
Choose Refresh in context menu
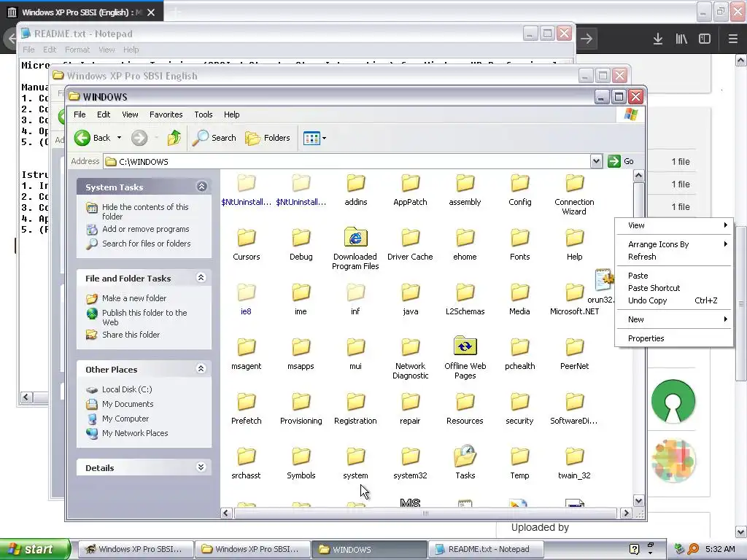click(x=673, y=257)
